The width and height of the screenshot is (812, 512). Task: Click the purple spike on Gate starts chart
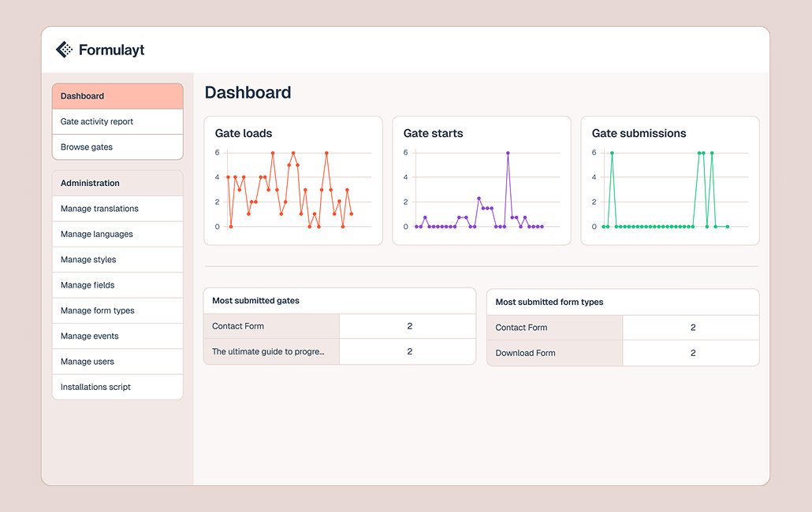coord(509,153)
